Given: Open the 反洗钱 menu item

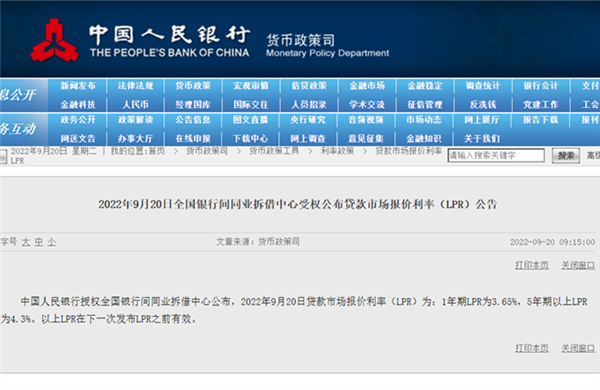Looking at the screenshot, I should click(x=483, y=104).
